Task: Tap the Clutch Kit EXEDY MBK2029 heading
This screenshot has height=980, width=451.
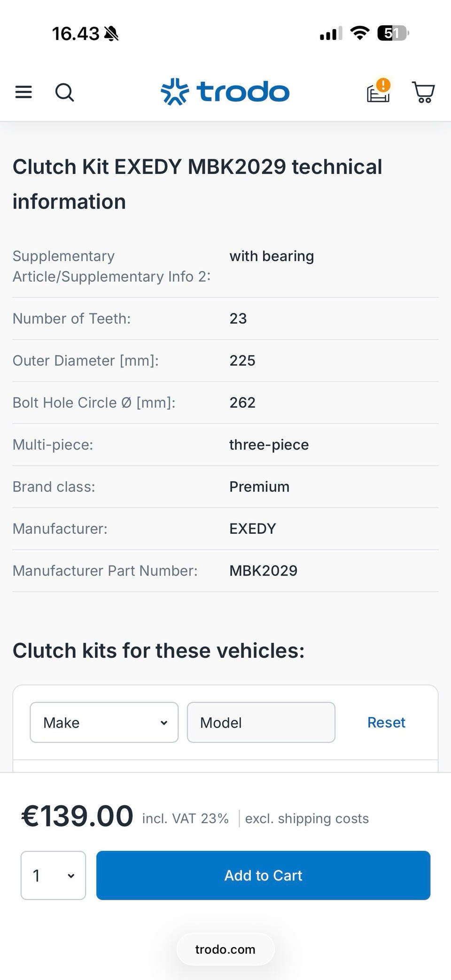Action: (x=197, y=184)
